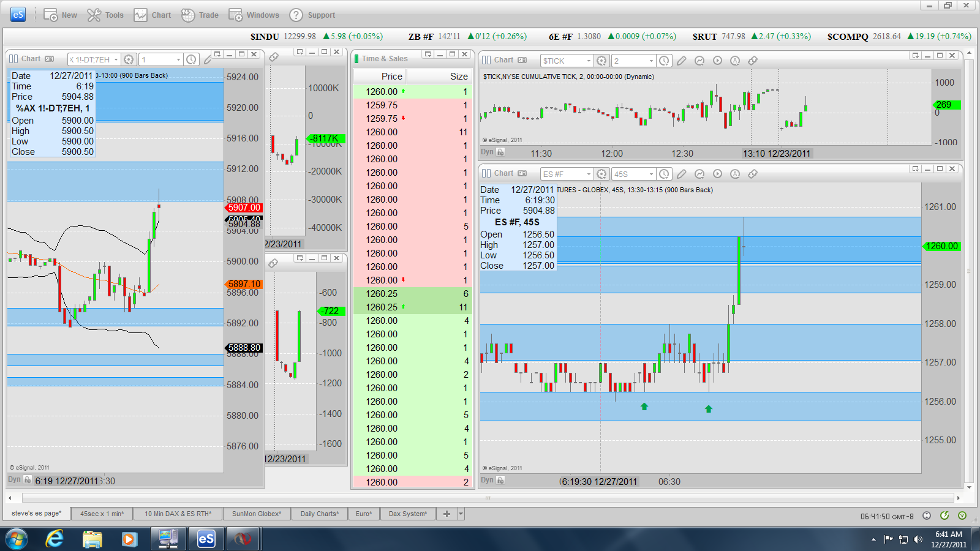Click Size column header in Time & Sales

(x=439, y=76)
